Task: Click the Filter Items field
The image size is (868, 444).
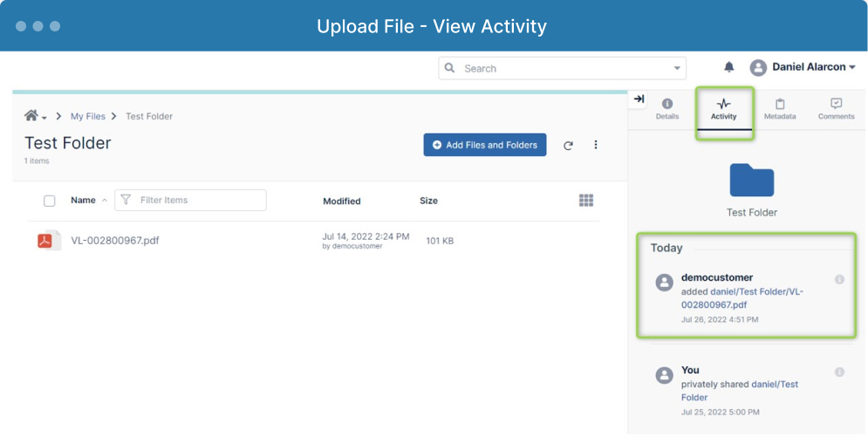Action: click(x=190, y=200)
